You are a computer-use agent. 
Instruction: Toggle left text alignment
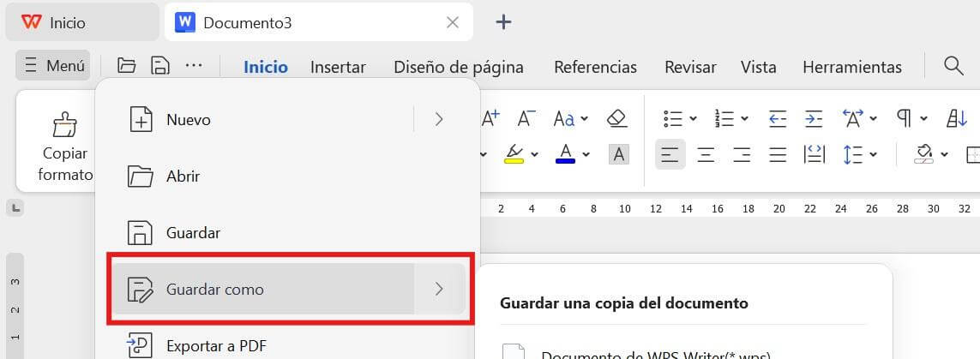[670, 155]
